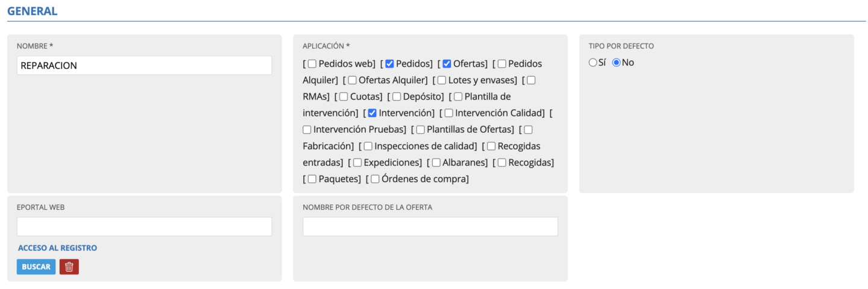The image size is (868, 289).
Task: Enable the Pedidos web checkbox
Action: coord(312,64)
